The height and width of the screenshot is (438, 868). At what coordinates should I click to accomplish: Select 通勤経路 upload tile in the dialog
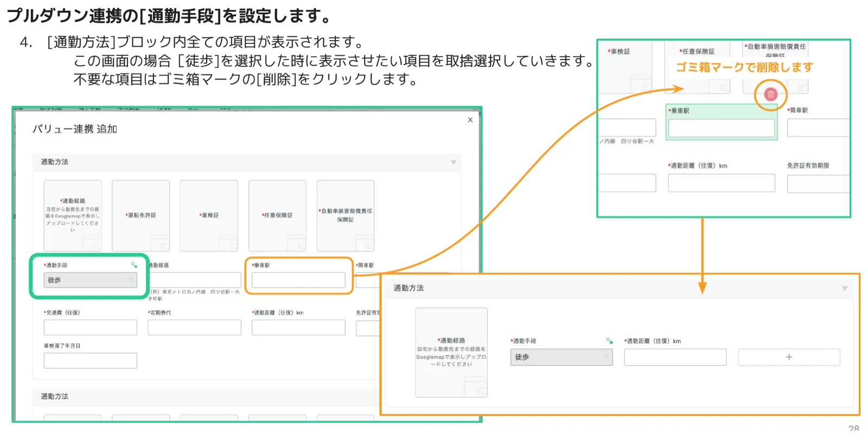click(x=73, y=216)
